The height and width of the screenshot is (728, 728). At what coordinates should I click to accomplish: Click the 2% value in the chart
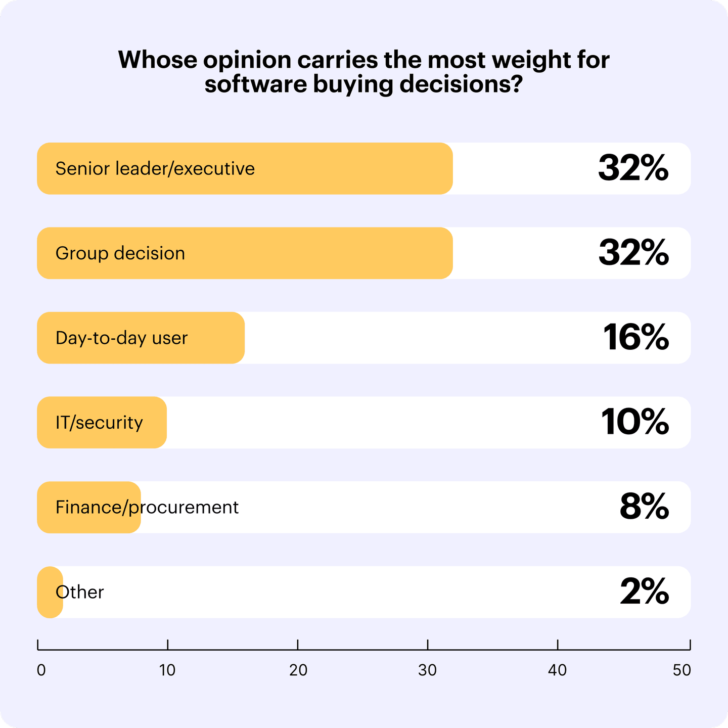[644, 592]
